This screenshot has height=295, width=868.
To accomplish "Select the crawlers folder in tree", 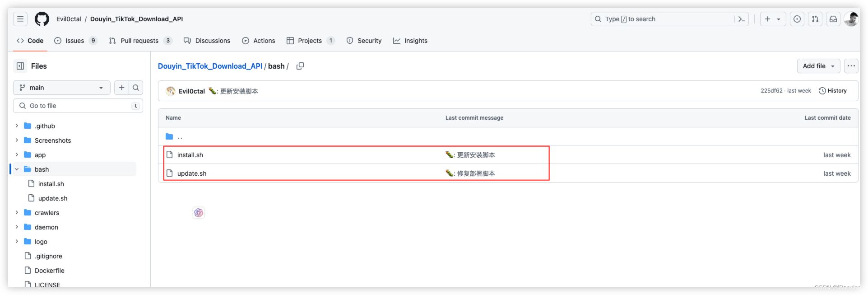I will coord(47,213).
